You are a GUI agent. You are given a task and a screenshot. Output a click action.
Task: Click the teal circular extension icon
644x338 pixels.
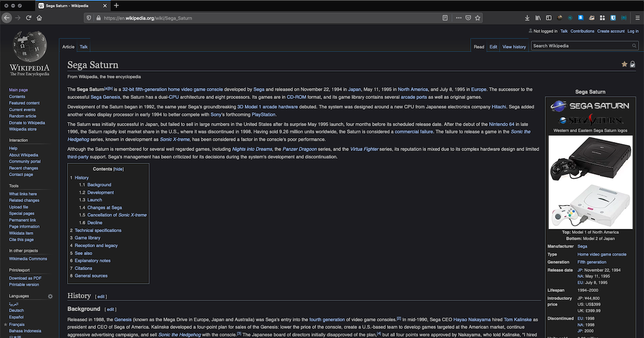click(x=570, y=18)
